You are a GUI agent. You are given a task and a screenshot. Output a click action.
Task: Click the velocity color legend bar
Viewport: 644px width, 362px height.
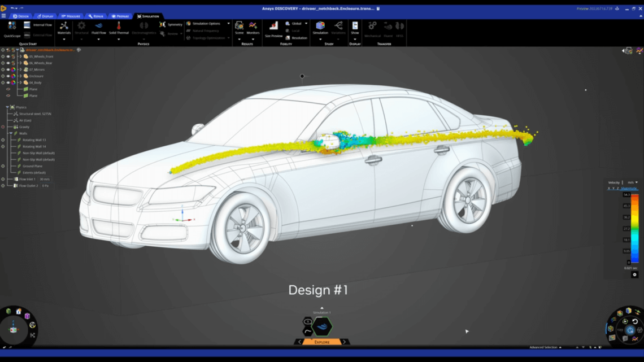(634, 228)
